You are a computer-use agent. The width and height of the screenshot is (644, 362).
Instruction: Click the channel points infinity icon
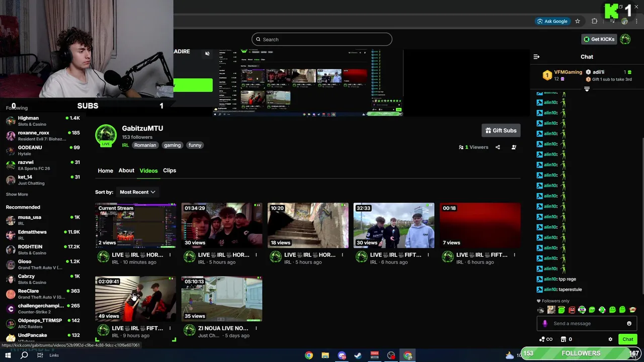pos(546,339)
